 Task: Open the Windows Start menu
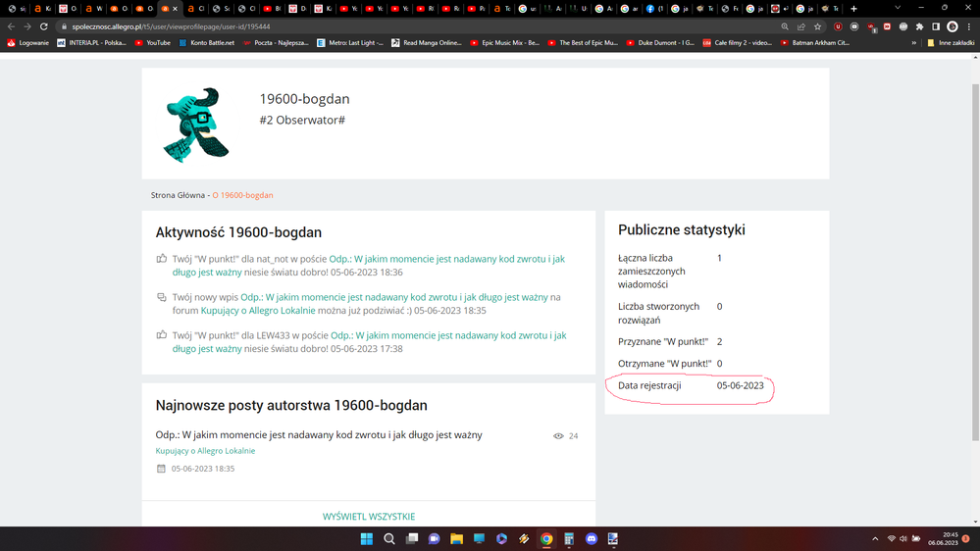tap(367, 538)
